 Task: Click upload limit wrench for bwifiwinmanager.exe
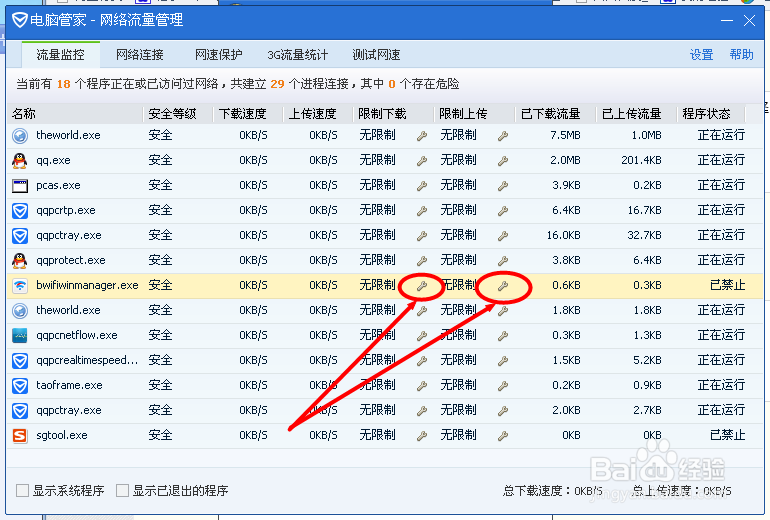click(x=503, y=286)
